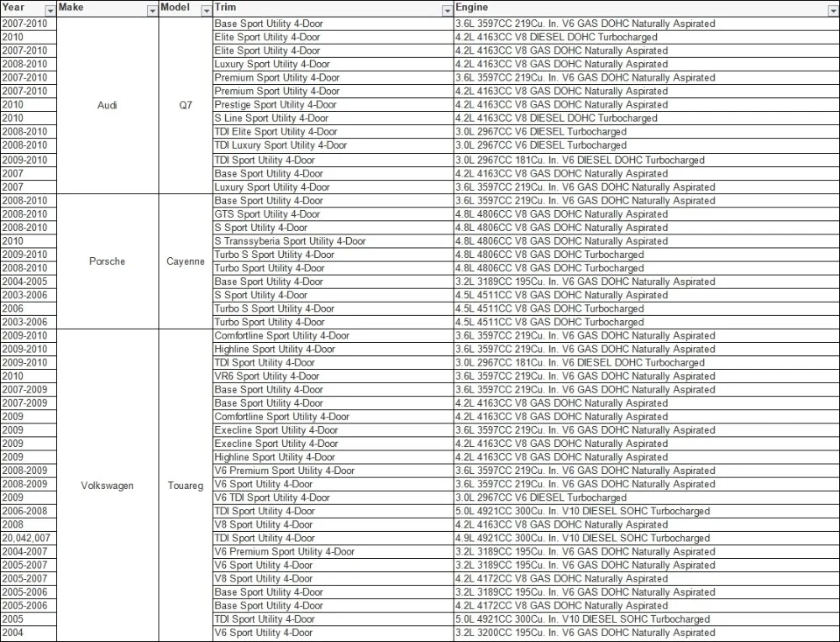Click the TDI Luxury Sport Utility 4-Door cell
This screenshot has width=840, height=642.
(x=333, y=145)
